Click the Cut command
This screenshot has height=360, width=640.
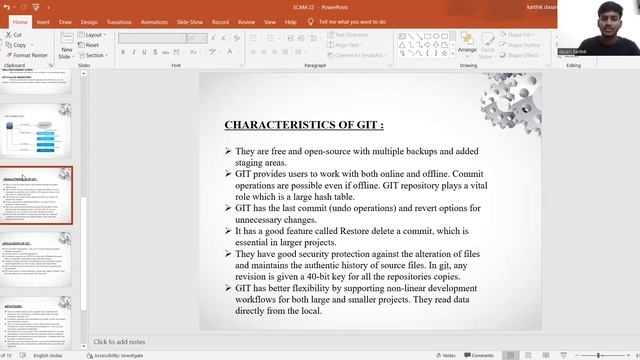click(13, 35)
